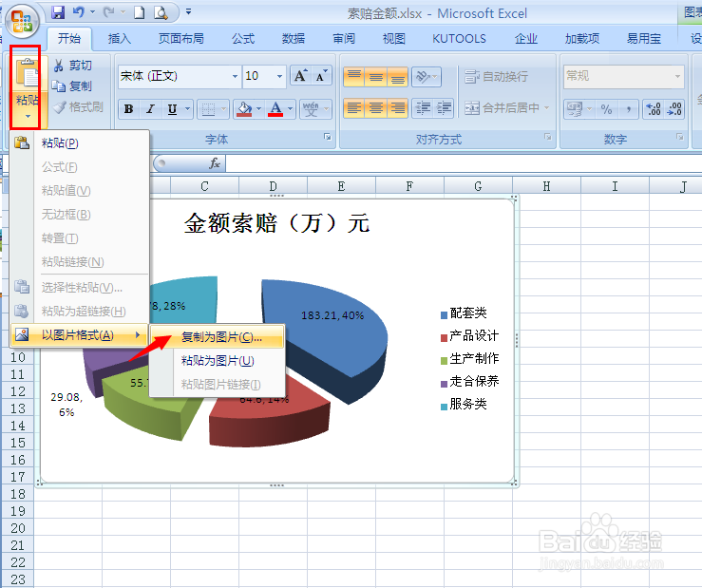Click the accounting currency format icon
The height and width of the screenshot is (588, 702).
point(575,109)
